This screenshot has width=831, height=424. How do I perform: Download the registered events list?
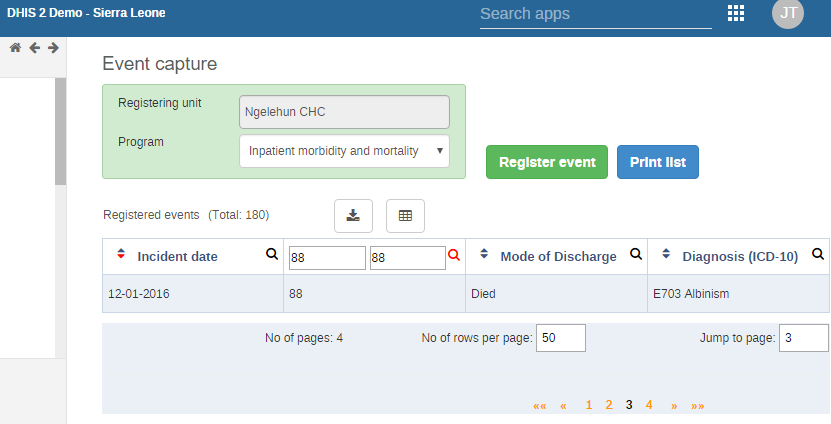pyautogui.click(x=353, y=215)
